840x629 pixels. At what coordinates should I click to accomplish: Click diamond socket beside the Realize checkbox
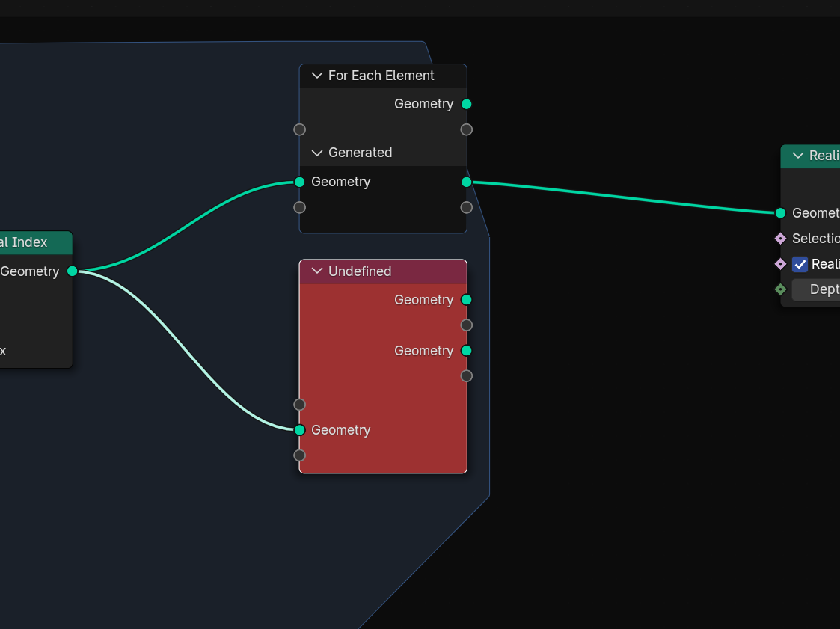point(781,263)
